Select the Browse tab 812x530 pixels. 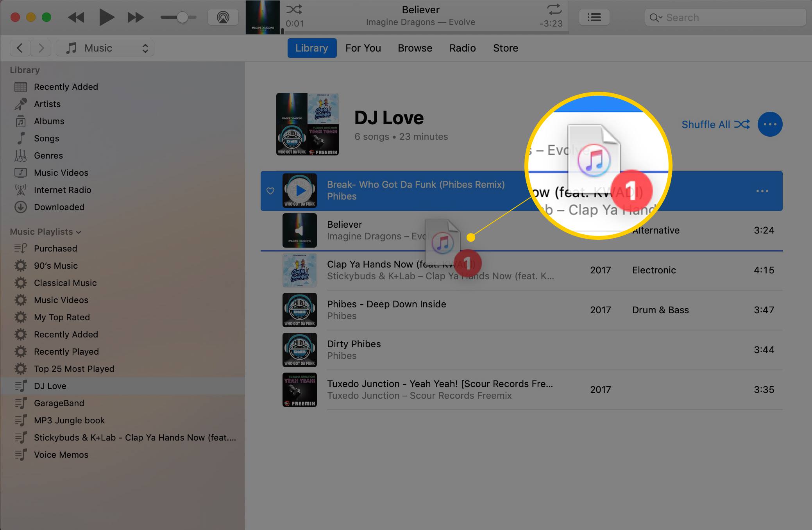pos(415,48)
